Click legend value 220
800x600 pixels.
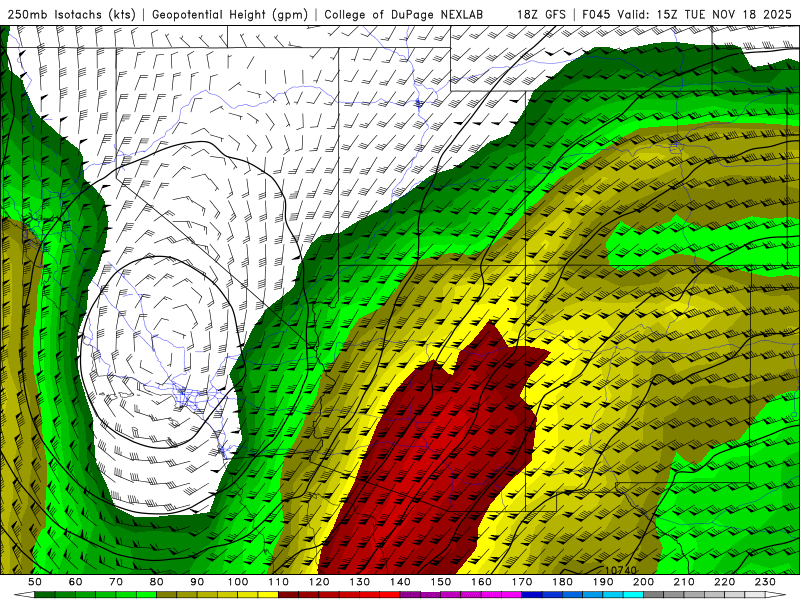pyautogui.click(x=725, y=582)
